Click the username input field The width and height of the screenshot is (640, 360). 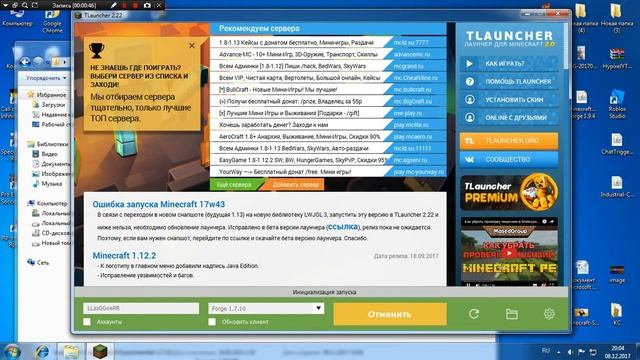[141, 308]
